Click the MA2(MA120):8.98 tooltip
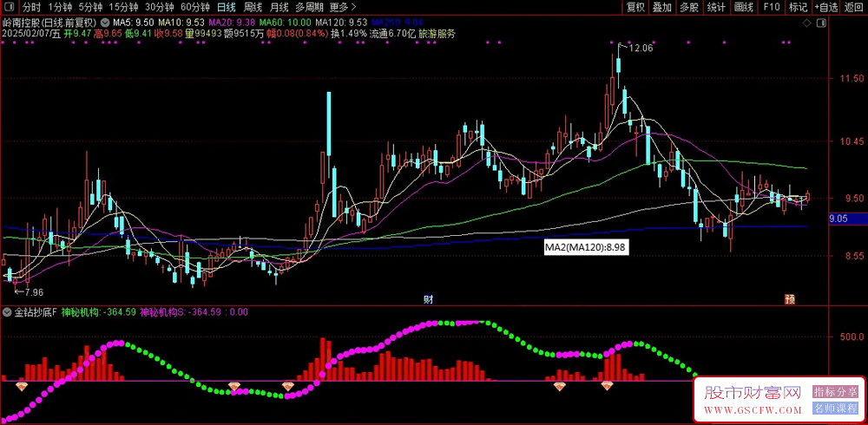This screenshot has width=868, height=425. click(x=586, y=248)
